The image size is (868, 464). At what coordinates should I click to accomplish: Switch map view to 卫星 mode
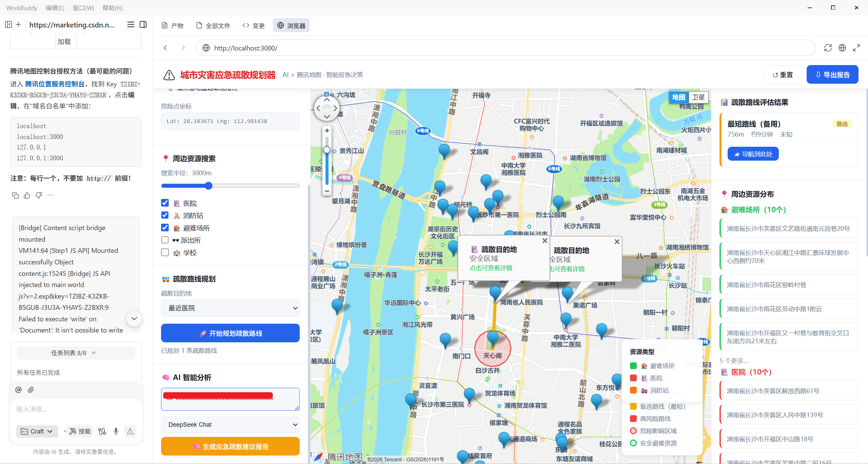[x=698, y=97]
